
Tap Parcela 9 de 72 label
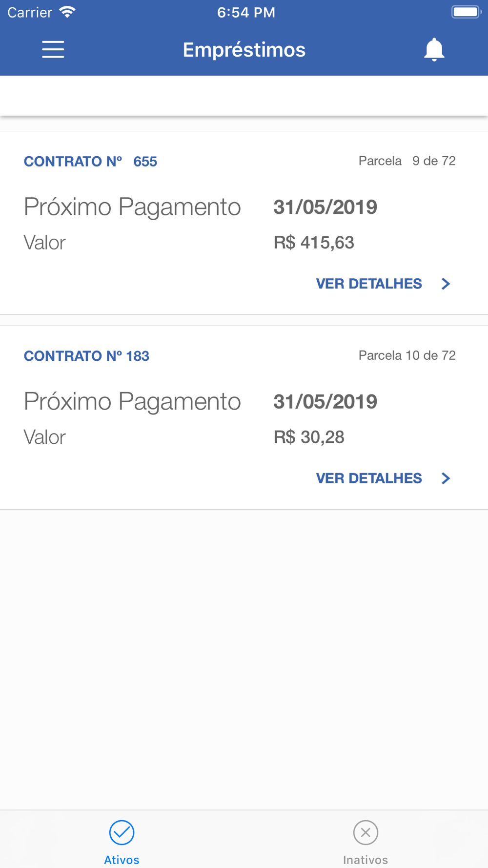pyautogui.click(x=407, y=161)
